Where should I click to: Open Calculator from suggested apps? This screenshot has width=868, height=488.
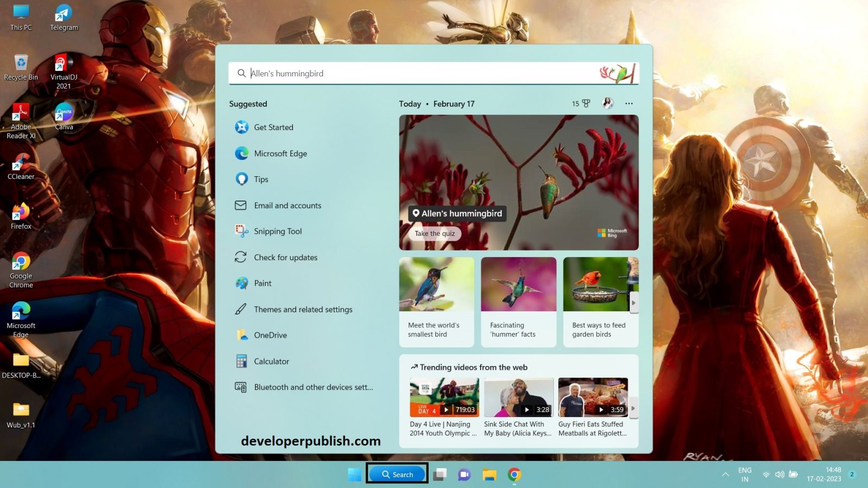[x=271, y=361]
